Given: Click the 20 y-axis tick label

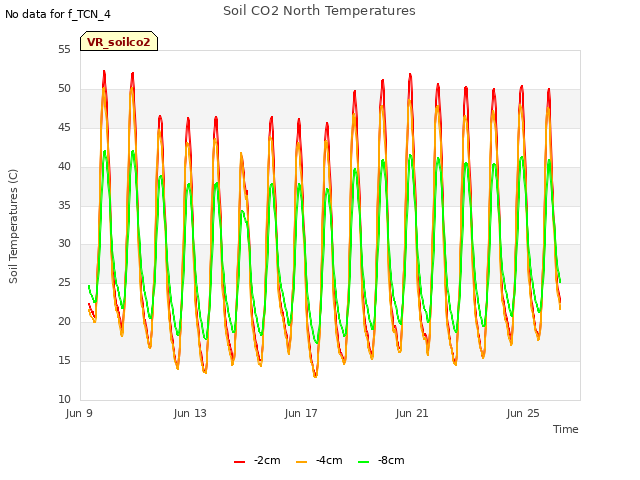Looking at the screenshot, I should point(64,322).
